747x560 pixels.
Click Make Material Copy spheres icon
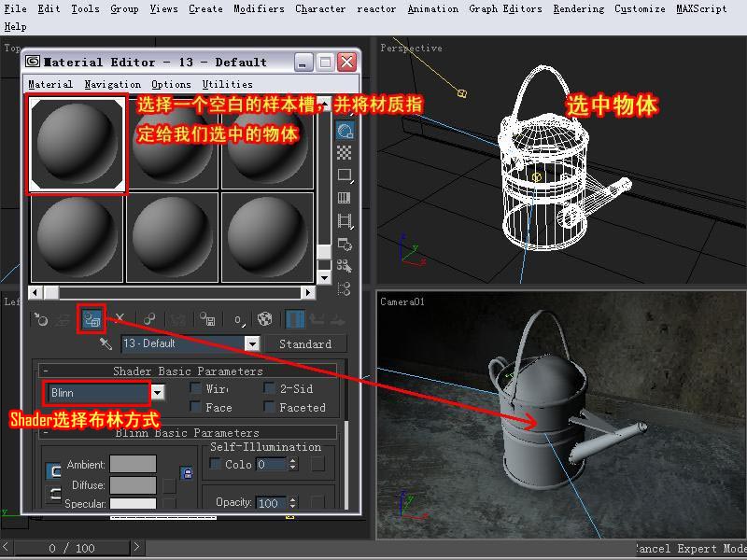[x=149, y=318]
